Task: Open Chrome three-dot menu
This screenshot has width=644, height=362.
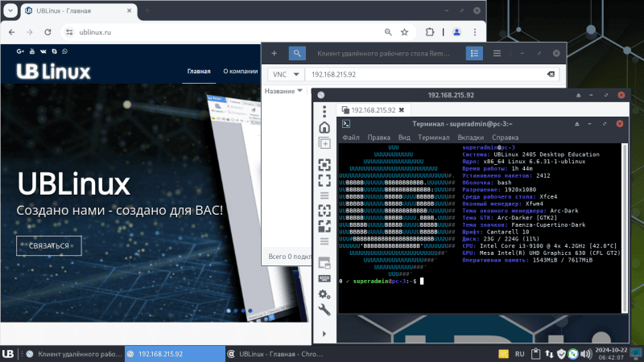Action: point(475,32)
